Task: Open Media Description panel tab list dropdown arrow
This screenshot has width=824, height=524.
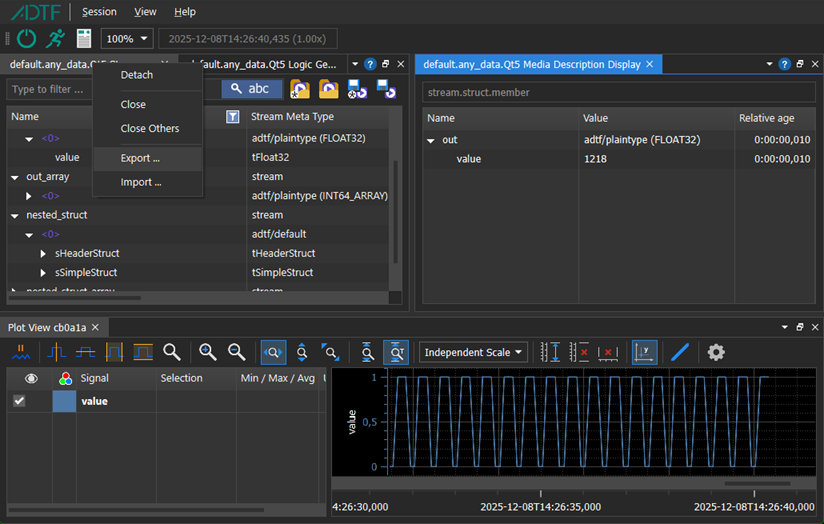Action: pos(769,64)
